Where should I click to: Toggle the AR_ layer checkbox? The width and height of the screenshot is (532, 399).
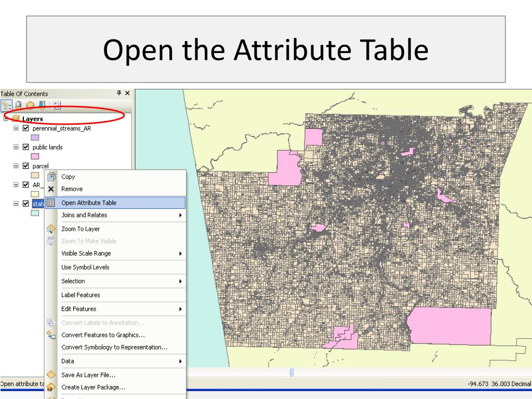click(26, 184)
